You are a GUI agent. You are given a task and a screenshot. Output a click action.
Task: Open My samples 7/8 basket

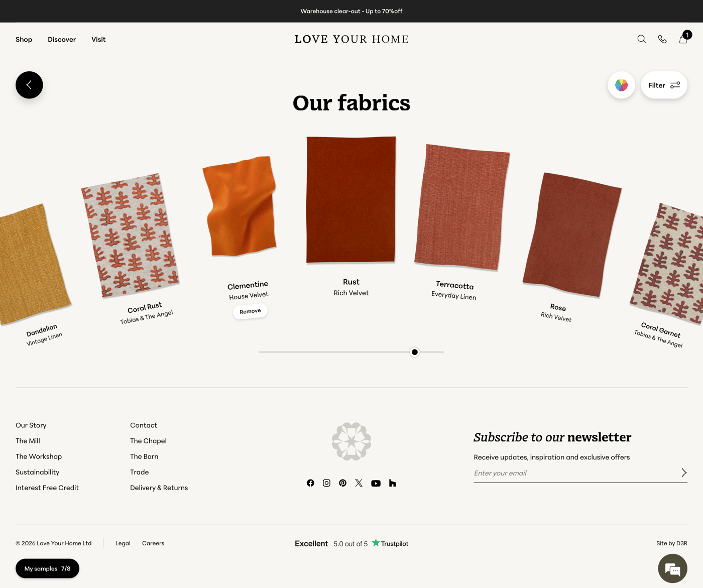click(x=47, y=568)
